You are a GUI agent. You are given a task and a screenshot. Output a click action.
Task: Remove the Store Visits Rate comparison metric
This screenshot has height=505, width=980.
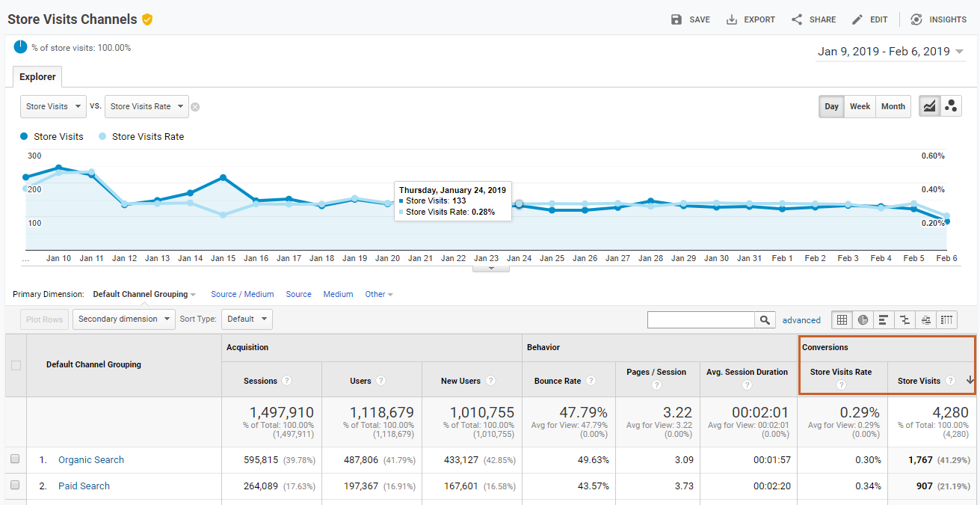click(195, 107)
